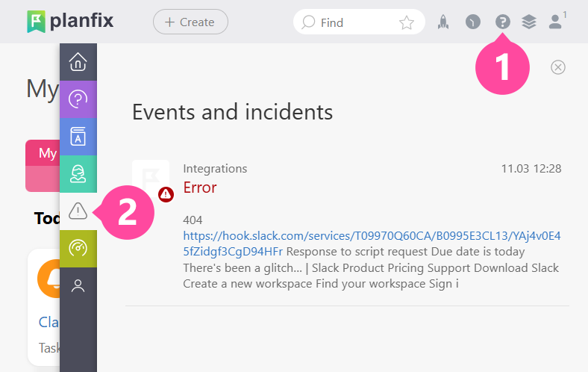Open the user profile icon in header
This screenshot has width=588, height=372.
coord(555,22)
